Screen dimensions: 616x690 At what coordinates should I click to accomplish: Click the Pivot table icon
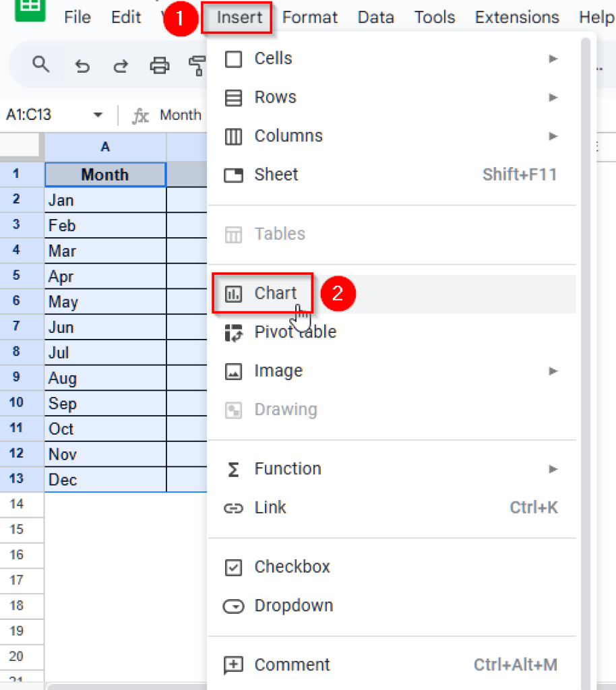pos(233,332)
